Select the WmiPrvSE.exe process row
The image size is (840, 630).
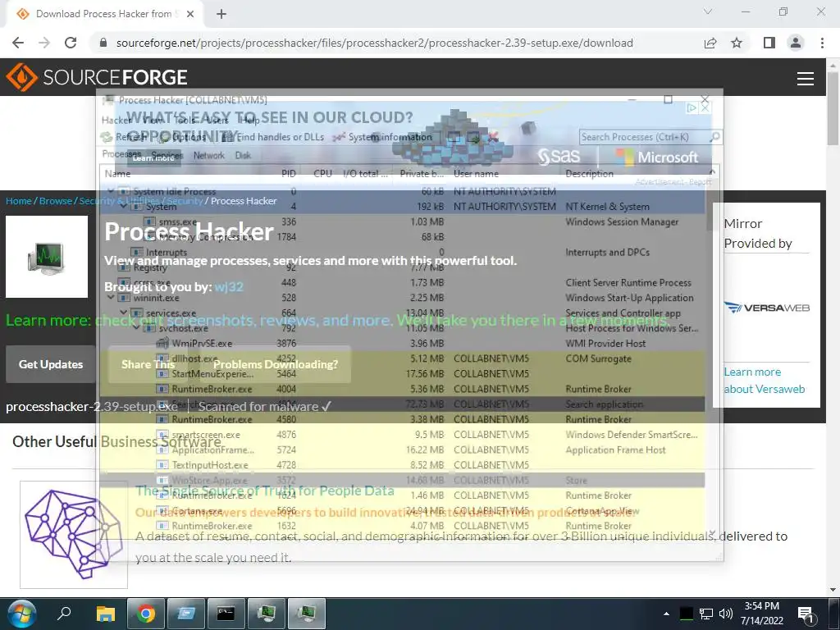[402, 344]
